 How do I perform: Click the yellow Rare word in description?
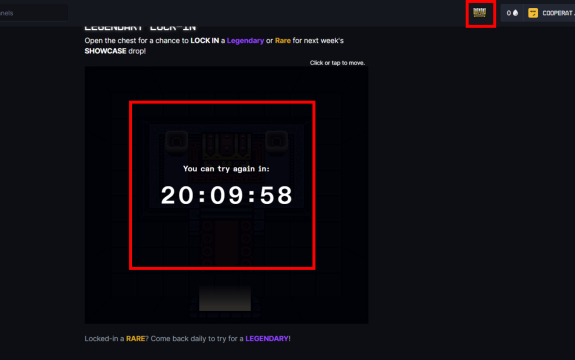point(283,41)
